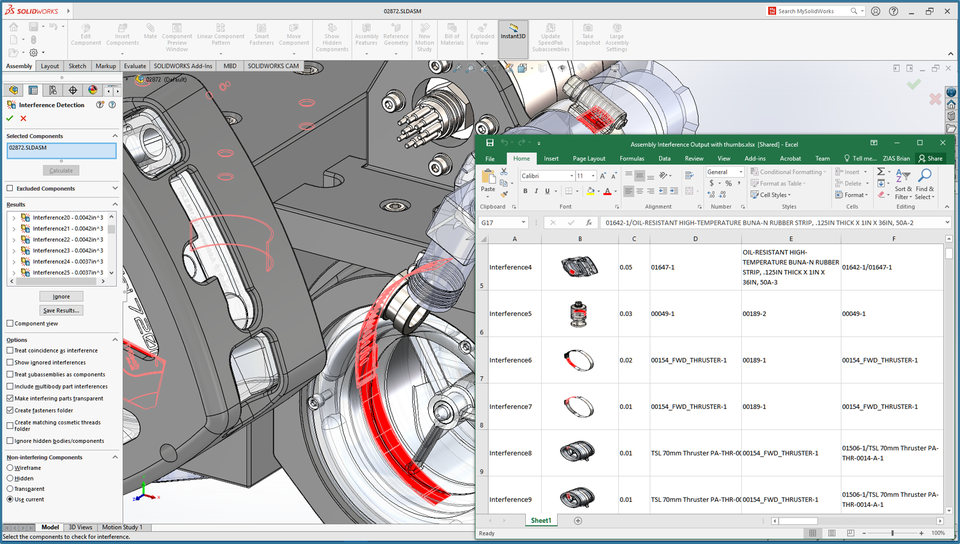Screen dimensions: 960x544
Task: Apply bold formatting in Excel
Action: click(x=524, y=191)
